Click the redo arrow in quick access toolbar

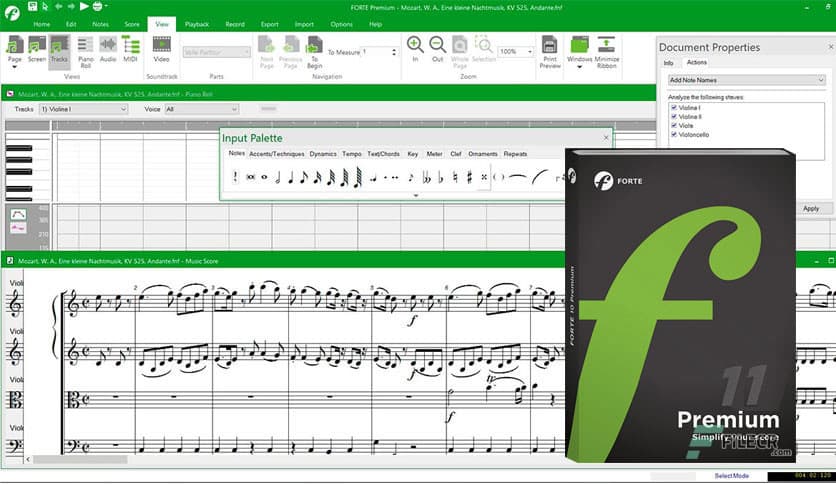(x=71, y=6)
